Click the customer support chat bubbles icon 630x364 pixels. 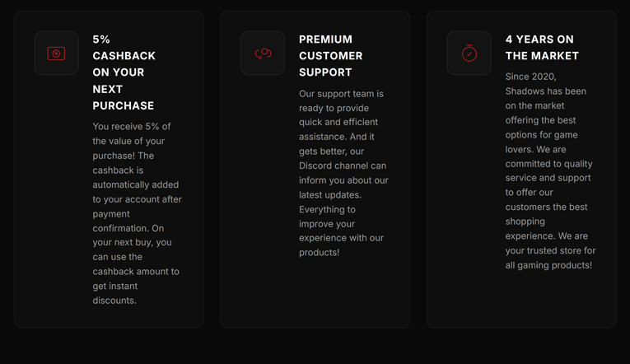(263, 54)
